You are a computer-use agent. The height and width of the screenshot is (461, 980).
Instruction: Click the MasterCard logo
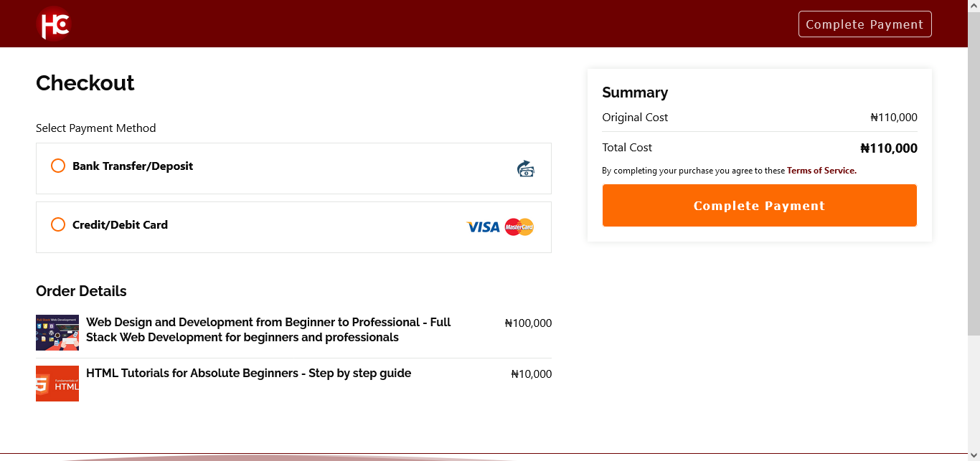519,227
